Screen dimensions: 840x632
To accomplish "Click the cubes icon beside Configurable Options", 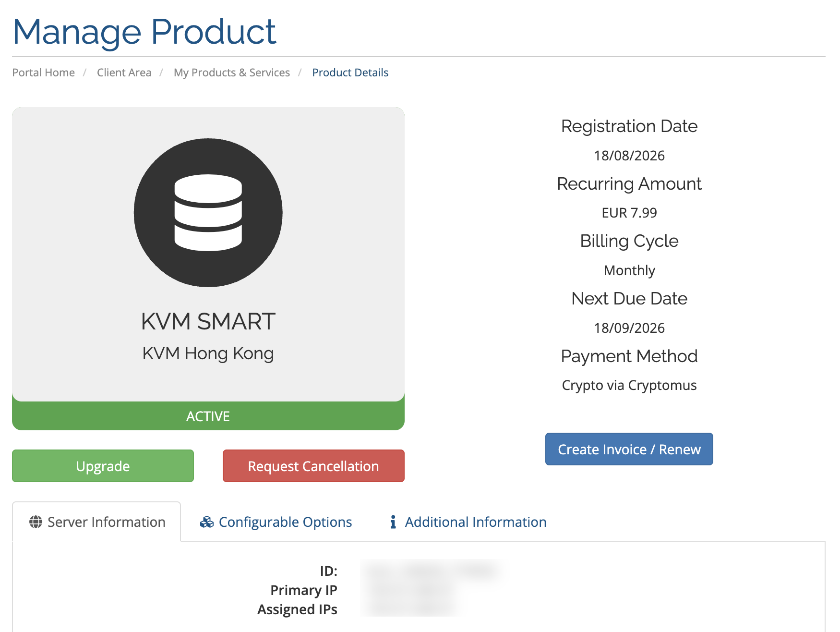I will [207, 522].
